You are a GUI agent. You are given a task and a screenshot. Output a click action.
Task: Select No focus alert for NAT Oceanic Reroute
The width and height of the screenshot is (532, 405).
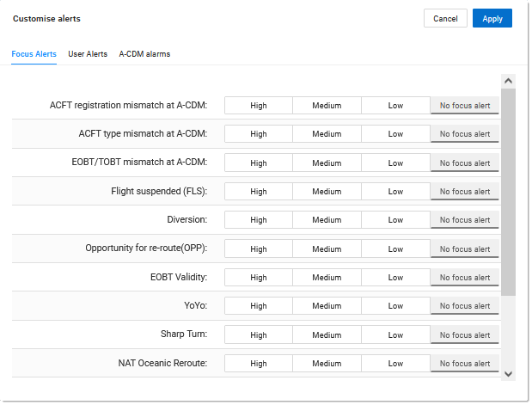click(x=465, y=363)
